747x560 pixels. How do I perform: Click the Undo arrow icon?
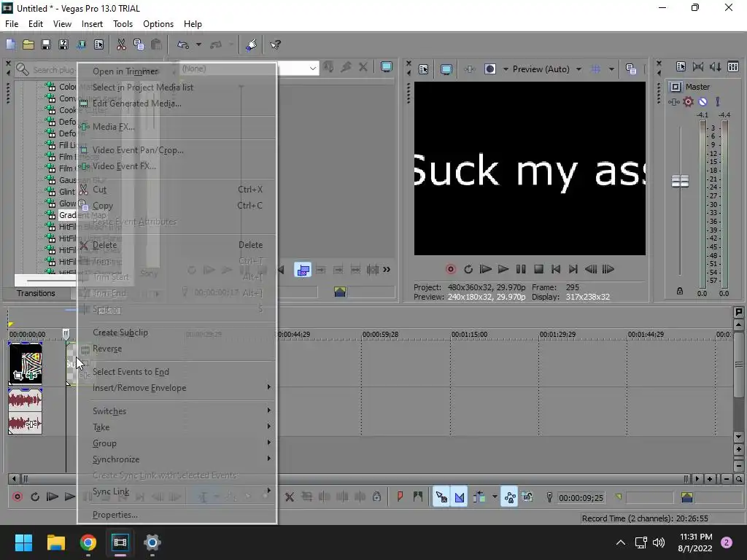(x=183, y=44)
